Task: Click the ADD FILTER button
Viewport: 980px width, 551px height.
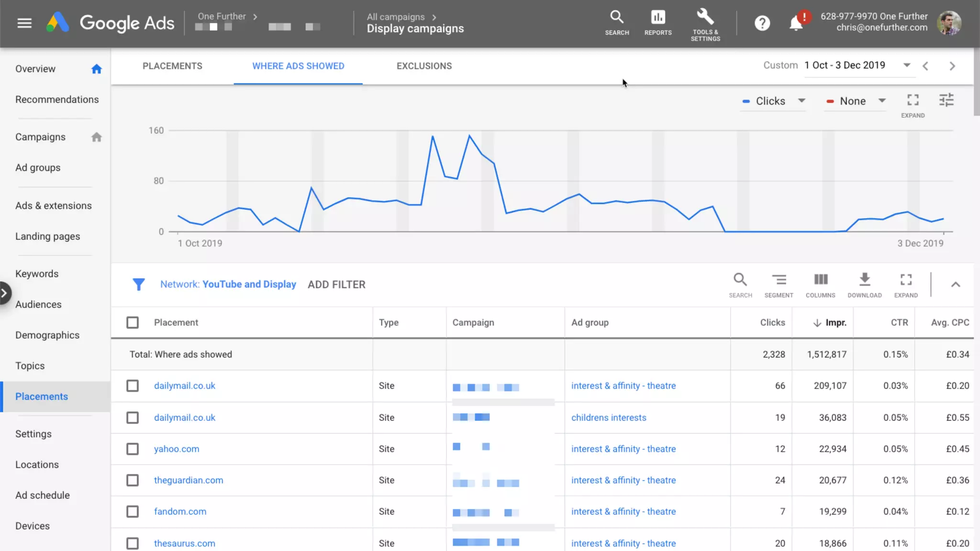Action: [336, 285]
